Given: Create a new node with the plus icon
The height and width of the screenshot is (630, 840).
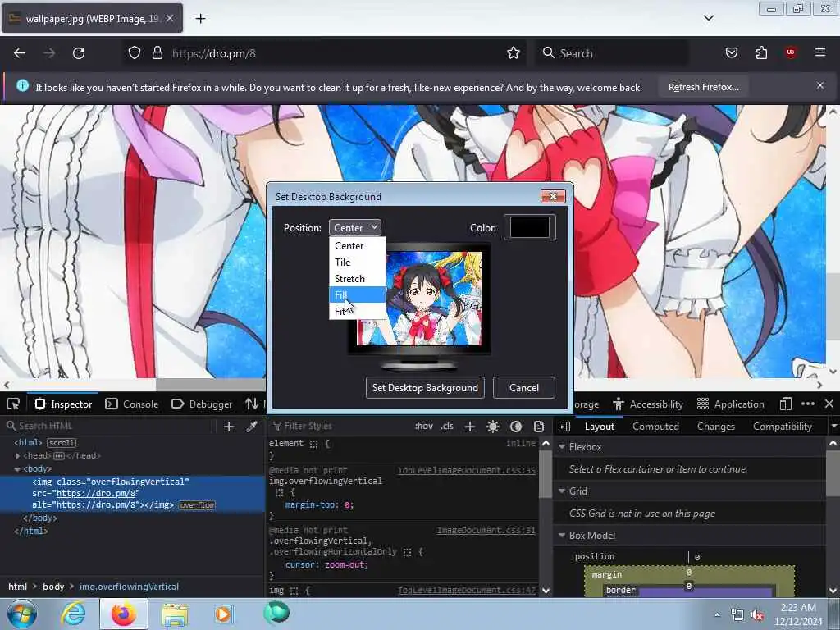Looking at the screenshot, I should click(x=229, y=427).
